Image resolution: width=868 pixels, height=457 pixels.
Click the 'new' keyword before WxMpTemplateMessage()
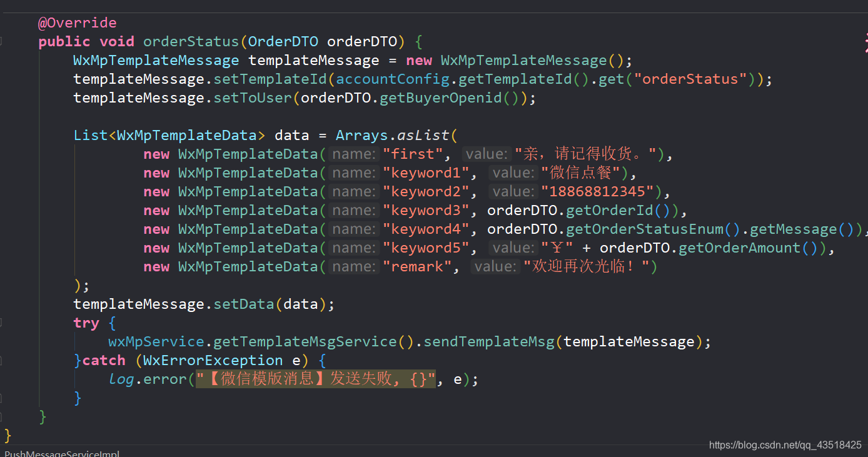coord(419,61)
